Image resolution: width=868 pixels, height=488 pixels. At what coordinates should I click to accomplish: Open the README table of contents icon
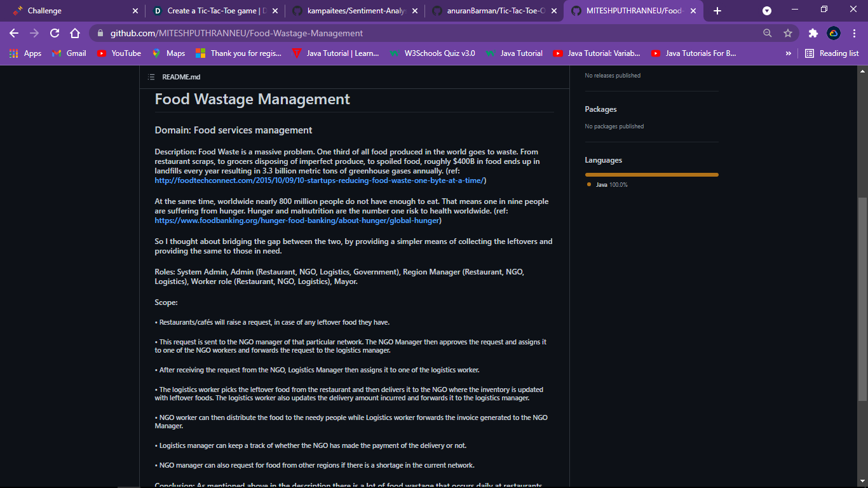click(151, 77)
